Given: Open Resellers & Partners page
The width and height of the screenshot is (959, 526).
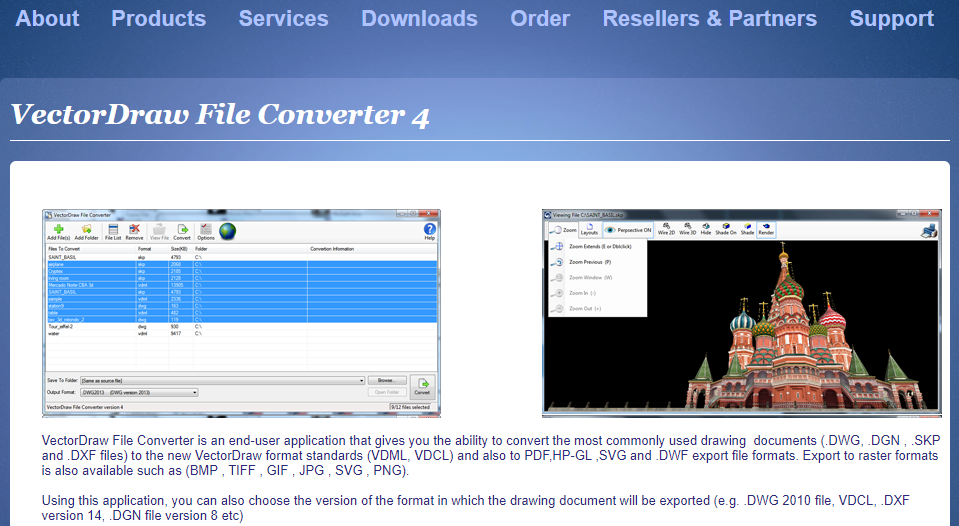Looking at the screenshot, I should coord(709,18).
